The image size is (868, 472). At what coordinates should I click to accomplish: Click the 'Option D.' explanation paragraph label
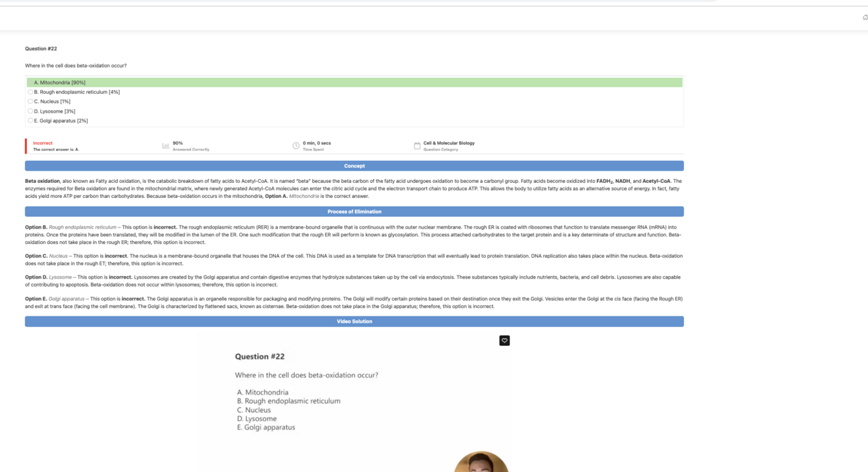tap(36, 277)
